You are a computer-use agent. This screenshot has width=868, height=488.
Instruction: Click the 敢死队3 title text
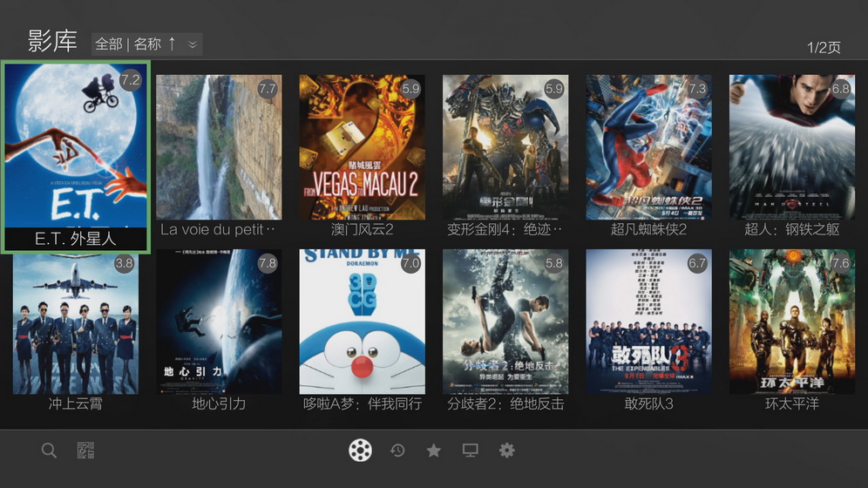coord(648,403)
